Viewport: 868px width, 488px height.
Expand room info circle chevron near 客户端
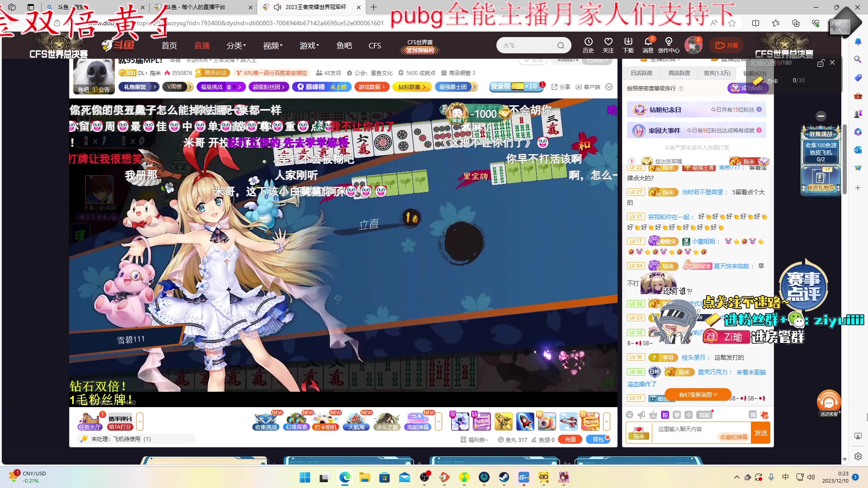[x=609, y=87]
